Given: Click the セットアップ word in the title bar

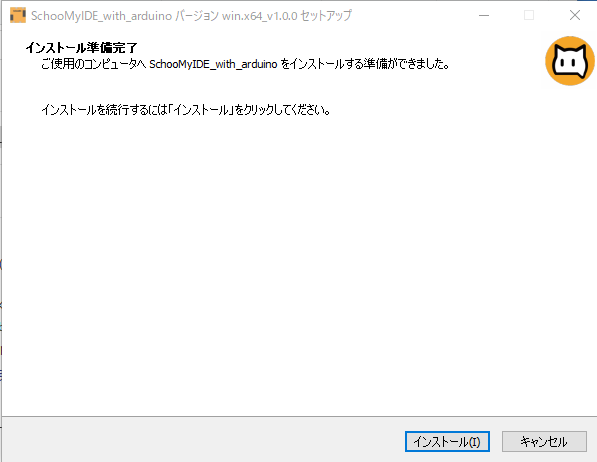Looking at the screenshot, I should (x=326, y=16).
